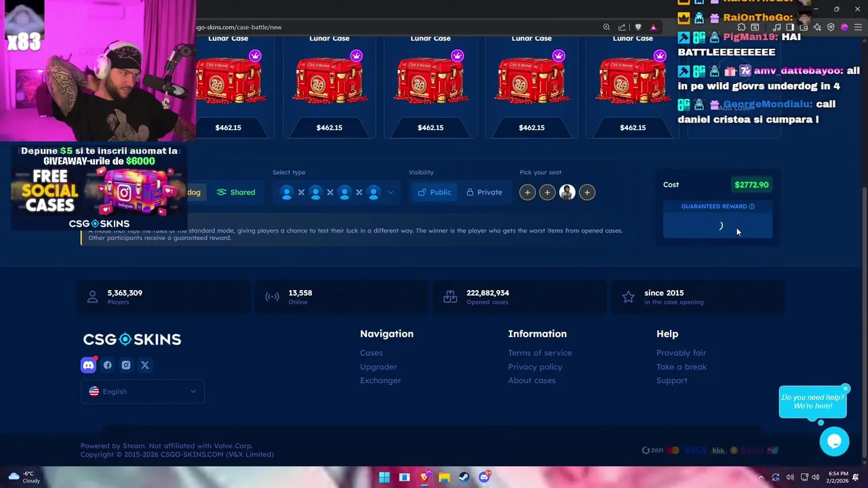This screenshot has width=868, height=488.
Task: Click the zoom magnifier icon in the address bar
Action: (606, 27)
